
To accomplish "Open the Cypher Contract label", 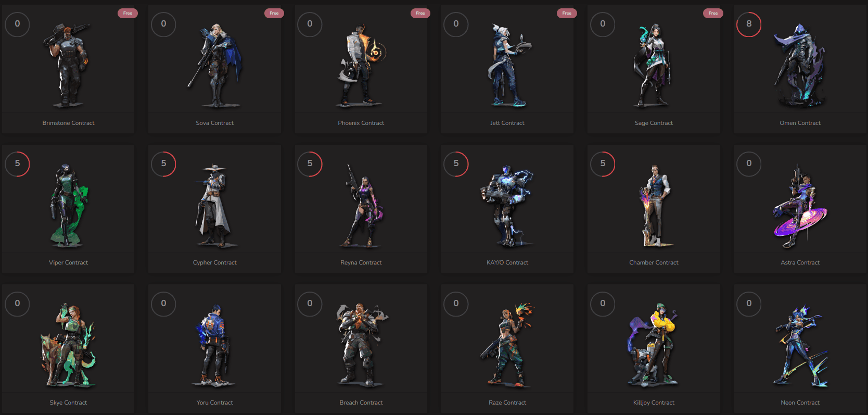I will point(214,262).
